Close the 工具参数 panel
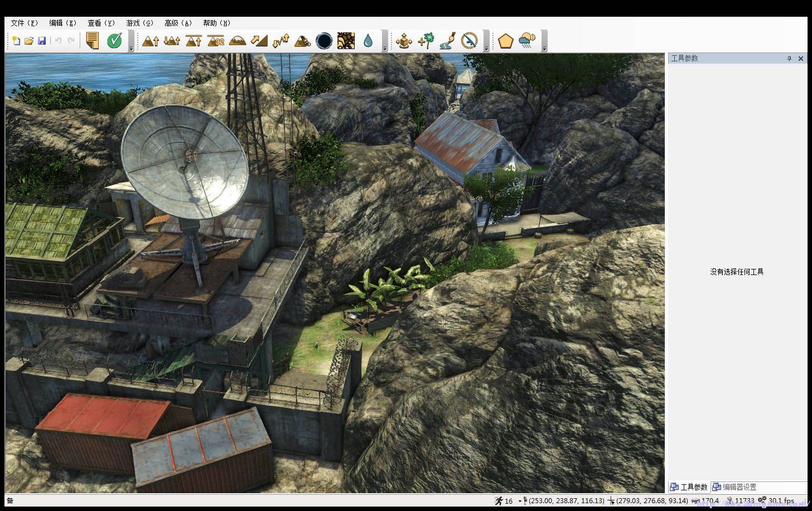This screenshot has height=511, width=812. [801, 58]
